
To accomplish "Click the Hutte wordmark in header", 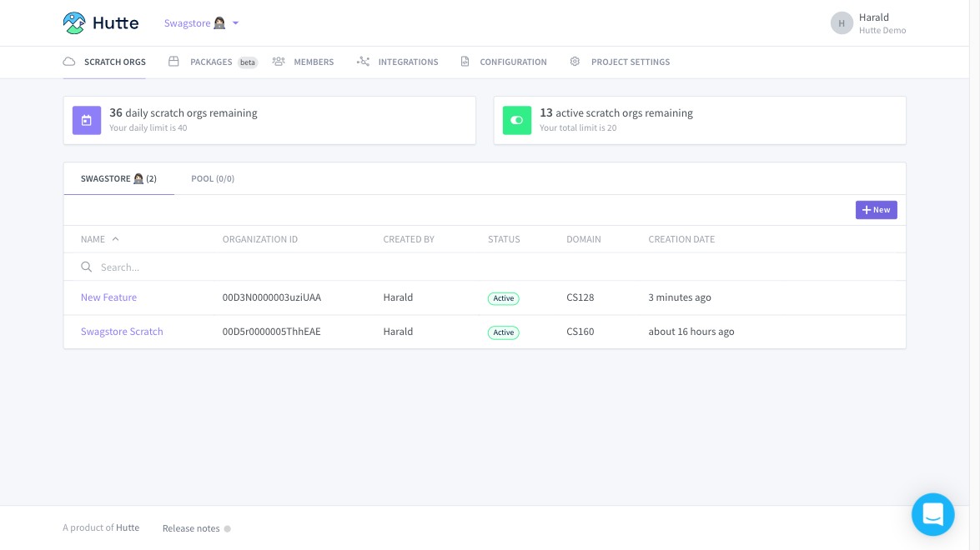I will (x=116, y=23).
